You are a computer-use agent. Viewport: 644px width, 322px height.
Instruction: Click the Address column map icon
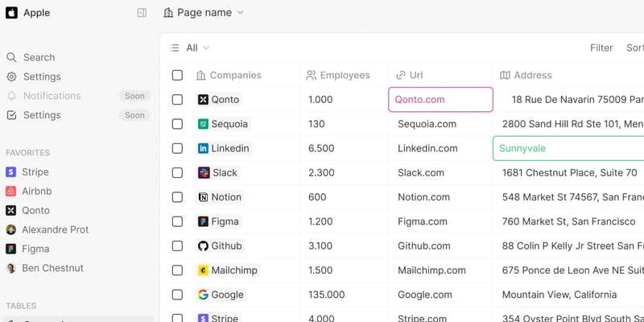(505, 75)
